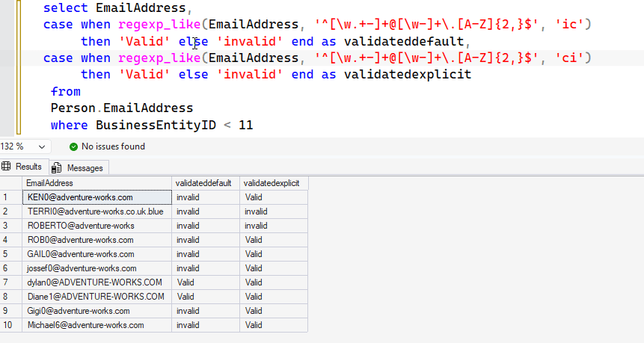Select cell ROB0@adventure-works.com
644x343 pixels.
pyautogui.click(x=97, y=240)
